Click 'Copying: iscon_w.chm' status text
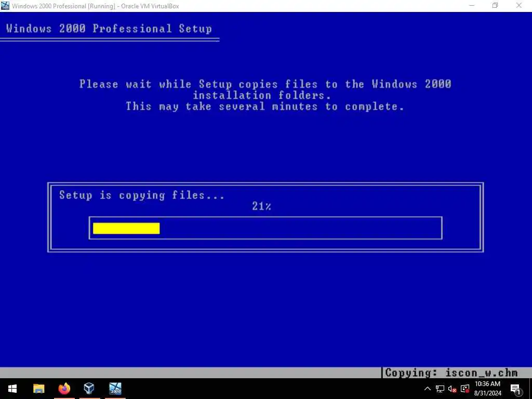The height and width of the screenshot is (399, 532). (x=451, y=373)
